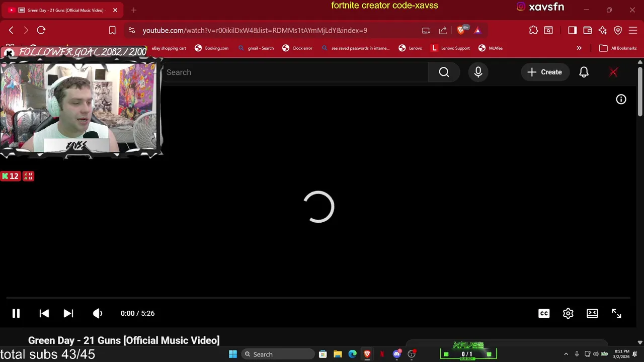This screenshot has height=362, width=644.
Task: Open the Brave Shields lion icon
Action: [461, 30]
